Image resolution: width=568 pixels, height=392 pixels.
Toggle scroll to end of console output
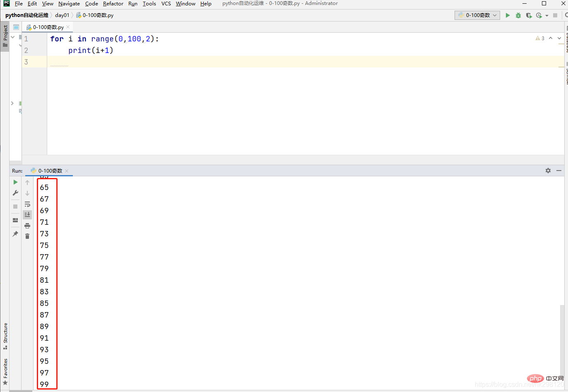tap(27, 214)
